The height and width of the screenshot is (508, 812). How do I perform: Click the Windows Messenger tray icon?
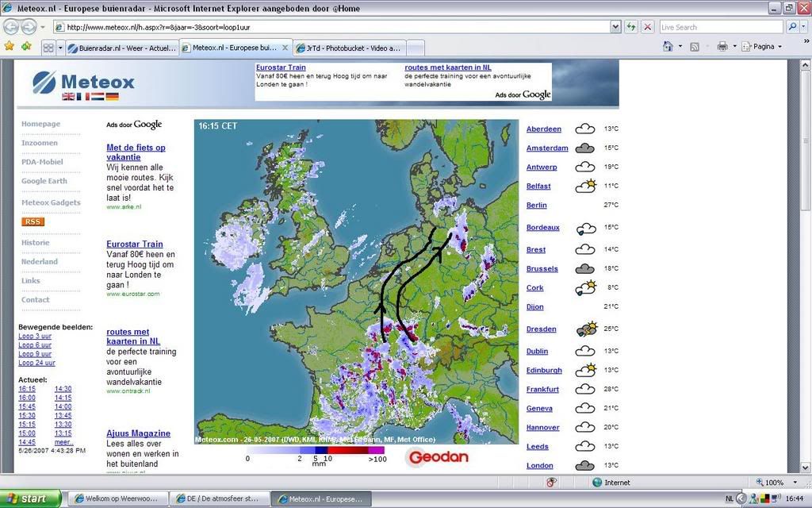coord(754,498)
